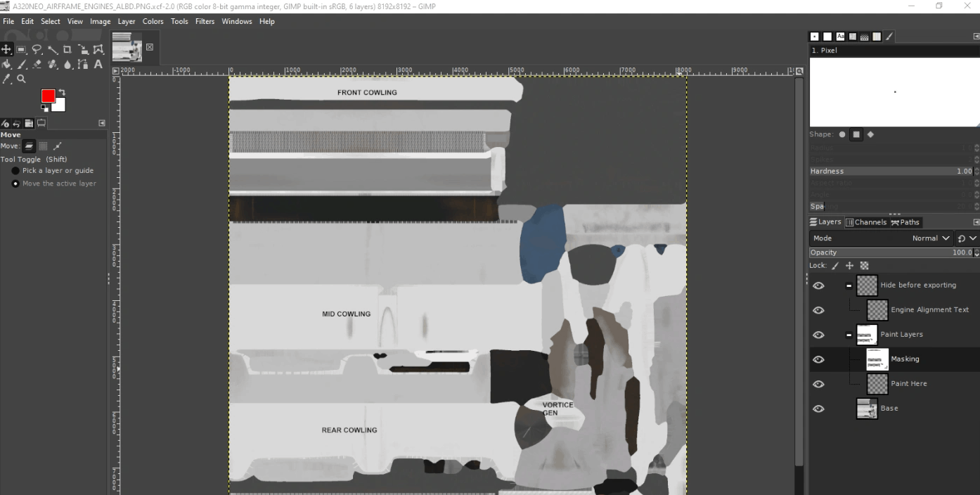Activate the Crop tool

[67, 50]
